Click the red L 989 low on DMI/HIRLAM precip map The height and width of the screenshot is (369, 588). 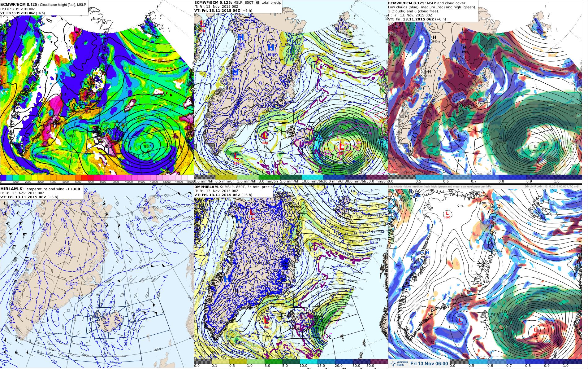pyautogui.click(x=266, y=322)
